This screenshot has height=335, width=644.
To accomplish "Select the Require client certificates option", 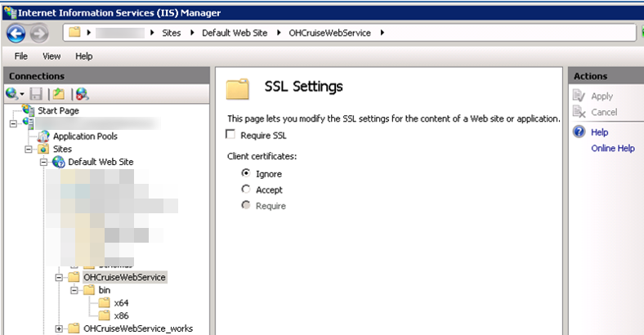I will tap(246, 205).
